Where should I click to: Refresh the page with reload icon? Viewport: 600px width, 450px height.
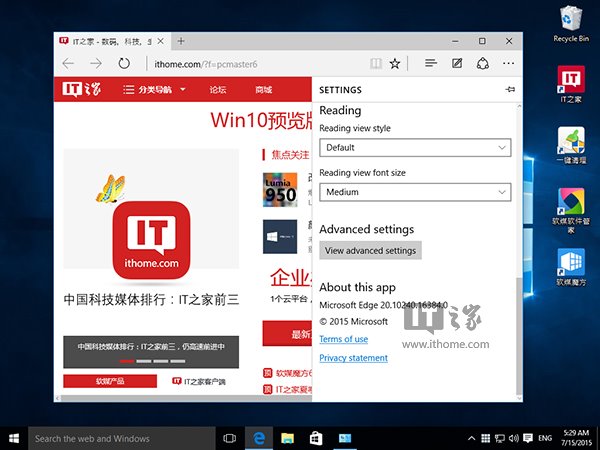[x=124, y=63]
